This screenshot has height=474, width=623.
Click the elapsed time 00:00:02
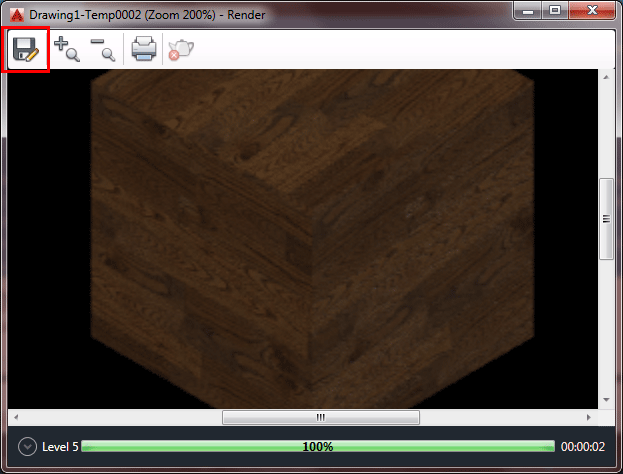point(583,447)
